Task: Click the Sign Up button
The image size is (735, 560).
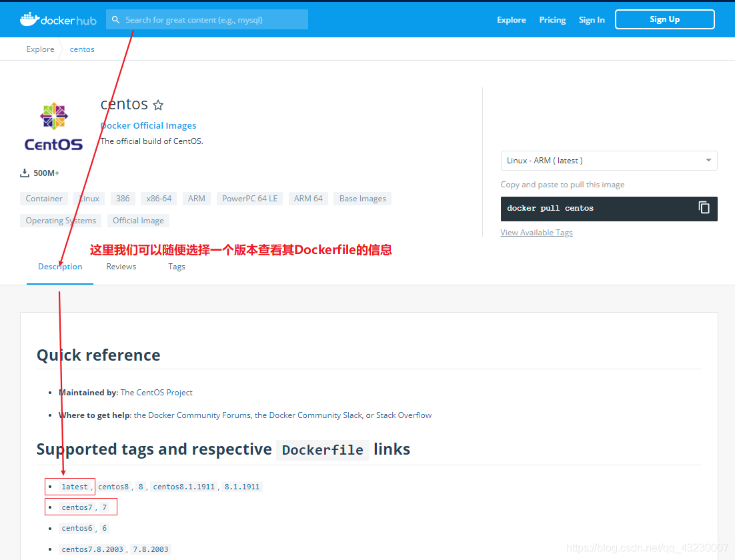Action: [x=665, y=19]
